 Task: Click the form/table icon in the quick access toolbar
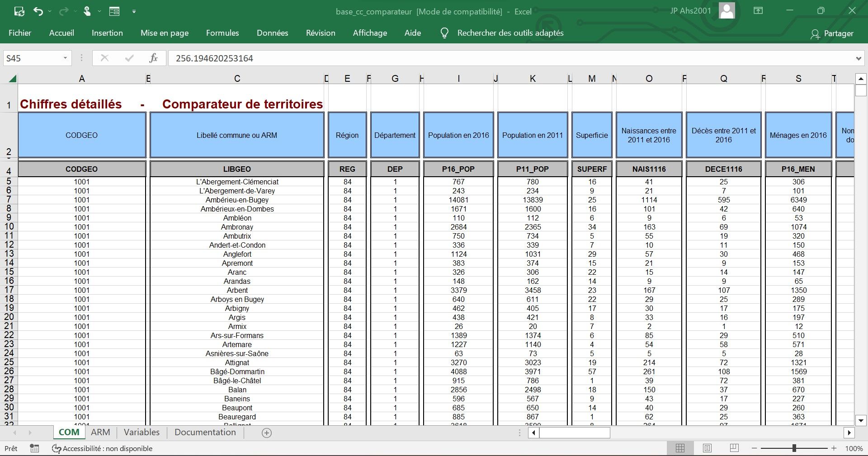(x=114, y=11)
